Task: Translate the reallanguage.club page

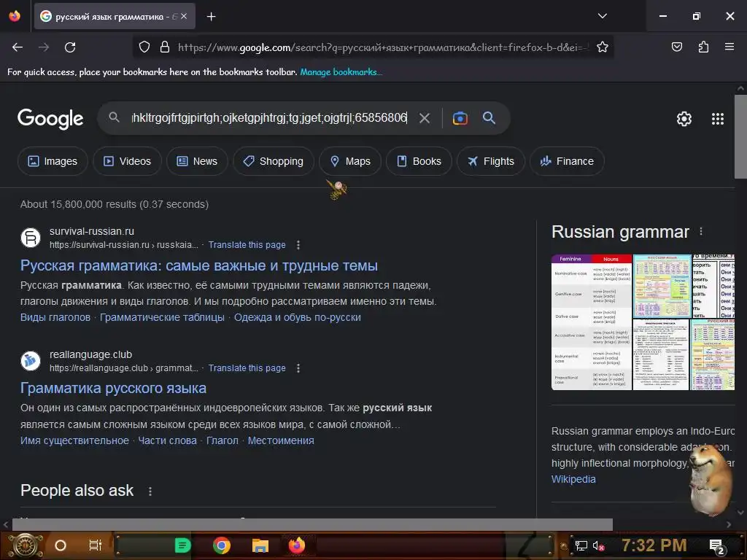Action: (247, 368)
